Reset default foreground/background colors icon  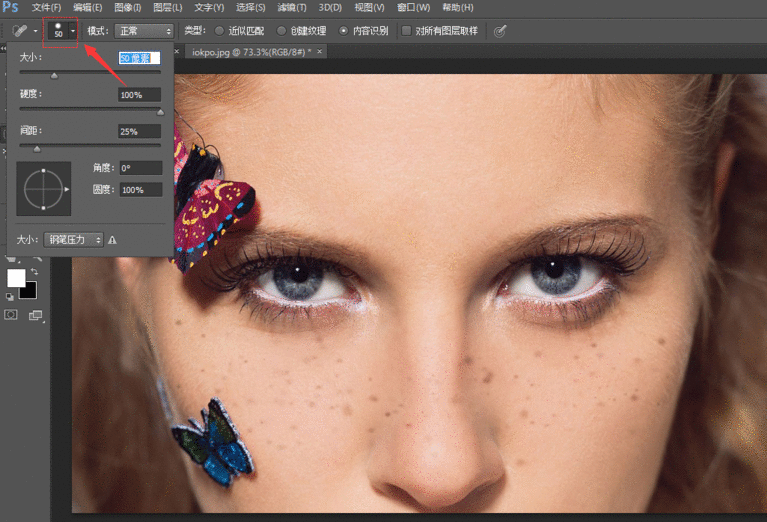coord(11,297)
